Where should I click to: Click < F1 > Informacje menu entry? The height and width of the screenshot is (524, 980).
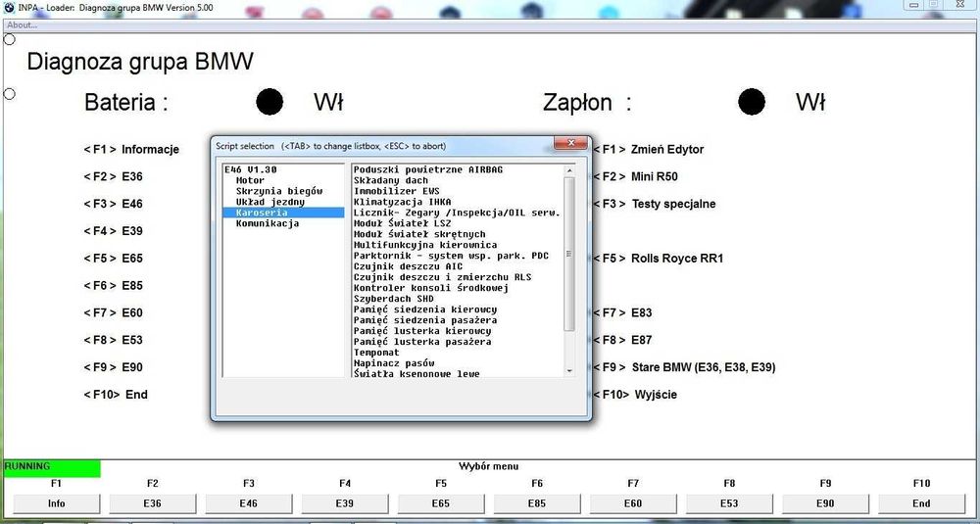coord(131,149)
